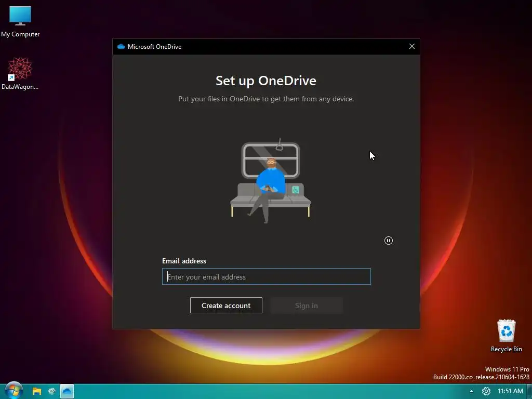Click the 'Put your files in OneDrive' subtitle
The image size is (532, 399).
(x=266, y=99)
